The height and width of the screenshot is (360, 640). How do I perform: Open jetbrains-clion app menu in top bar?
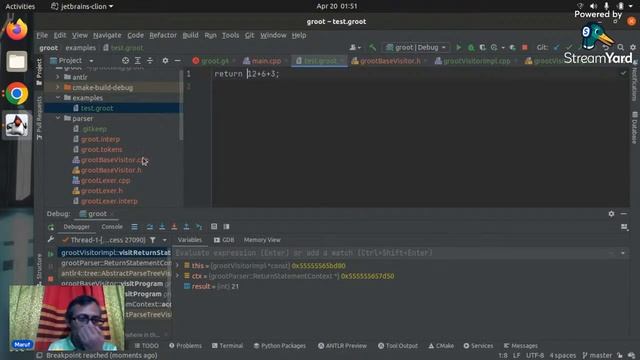[82, 7]
